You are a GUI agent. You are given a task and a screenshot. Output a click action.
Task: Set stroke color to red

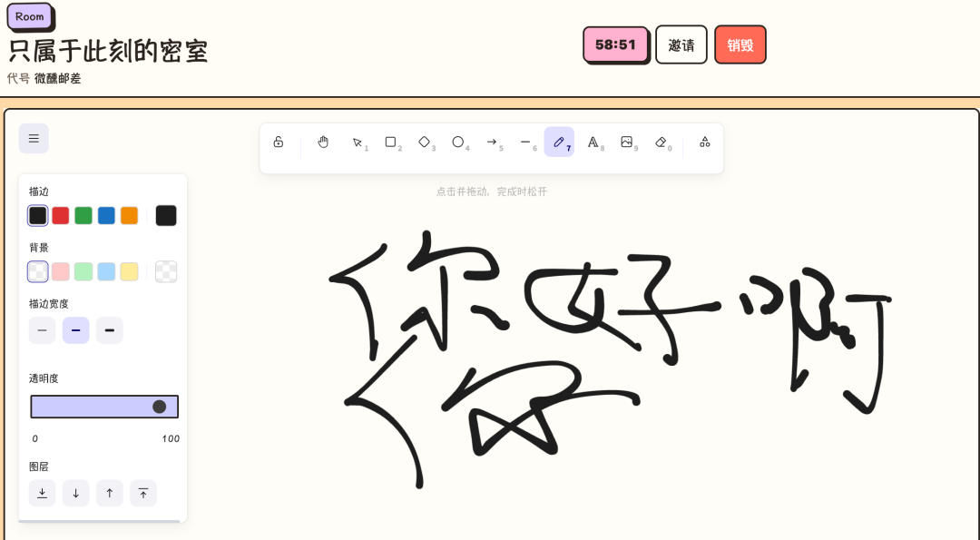61,216
